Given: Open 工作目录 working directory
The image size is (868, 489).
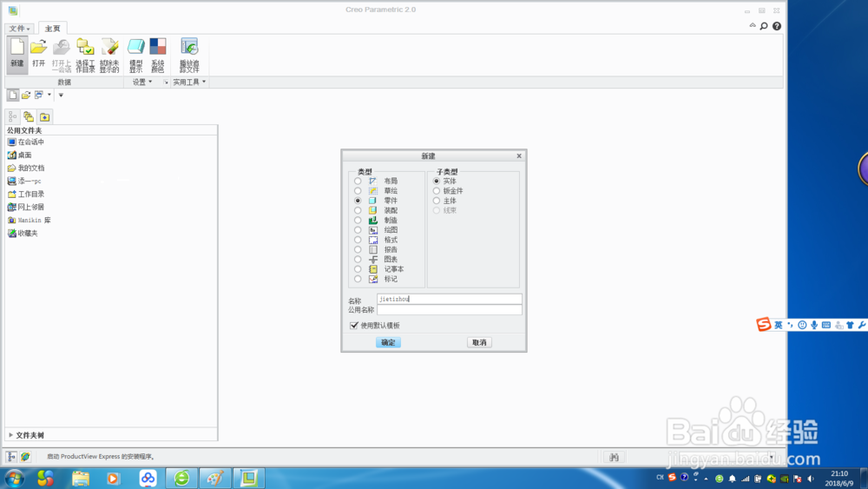Looking at the screenshot, I should [x=25, y=195].
